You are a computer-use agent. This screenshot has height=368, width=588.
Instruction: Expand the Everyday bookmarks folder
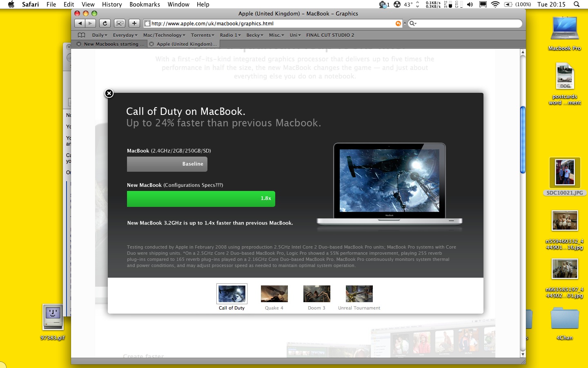click(x=125, y=35)
